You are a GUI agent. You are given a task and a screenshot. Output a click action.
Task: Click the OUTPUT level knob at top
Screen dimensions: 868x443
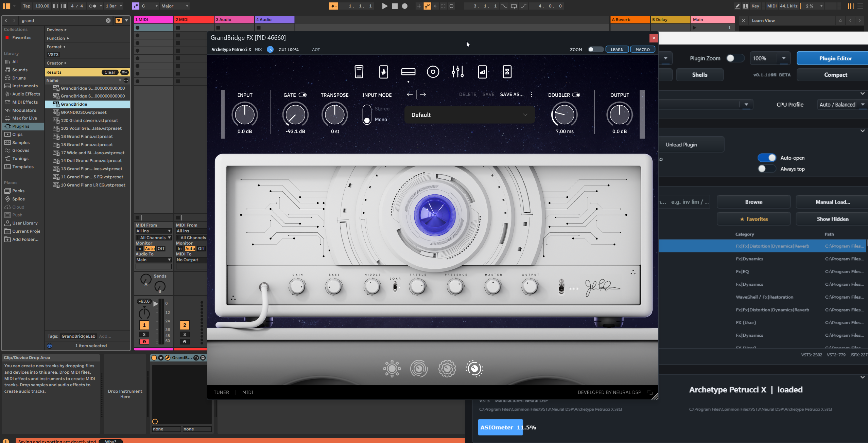(619, 114)
